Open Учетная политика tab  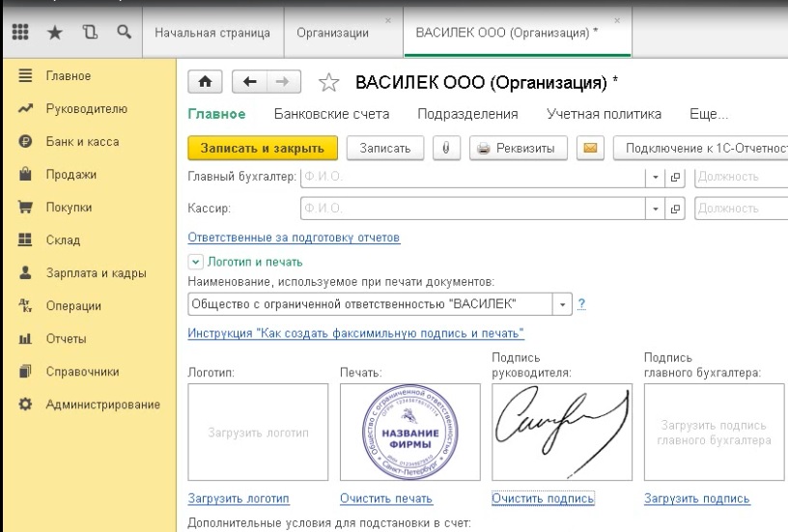(605, 114)
